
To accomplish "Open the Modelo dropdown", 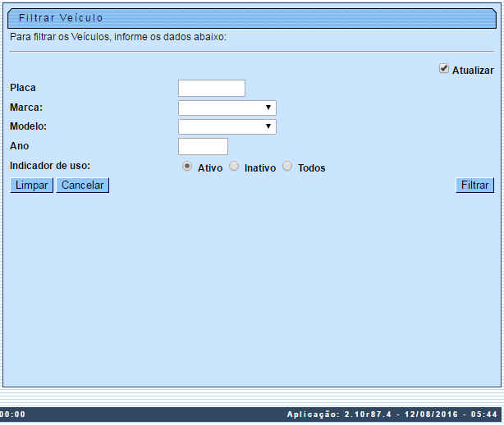I will [227, 126].
